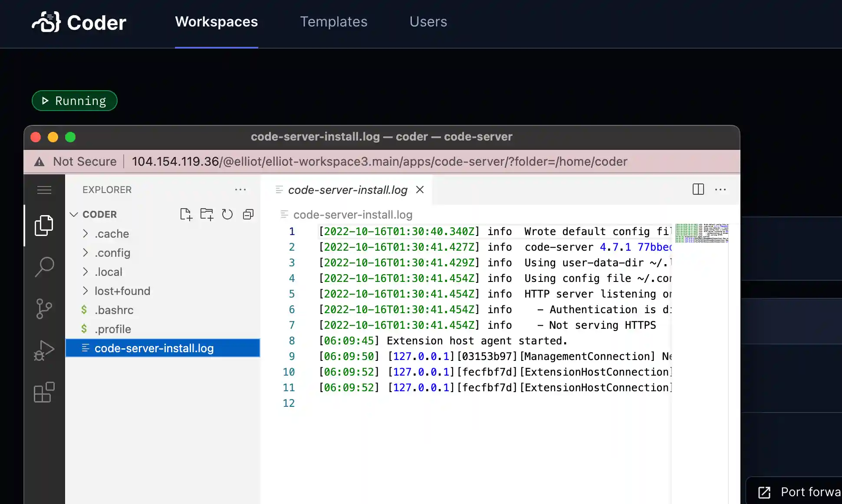The height and width of the screenshot is (504, 842).
Task: Split the editor to the right
Action: point(698,190)
